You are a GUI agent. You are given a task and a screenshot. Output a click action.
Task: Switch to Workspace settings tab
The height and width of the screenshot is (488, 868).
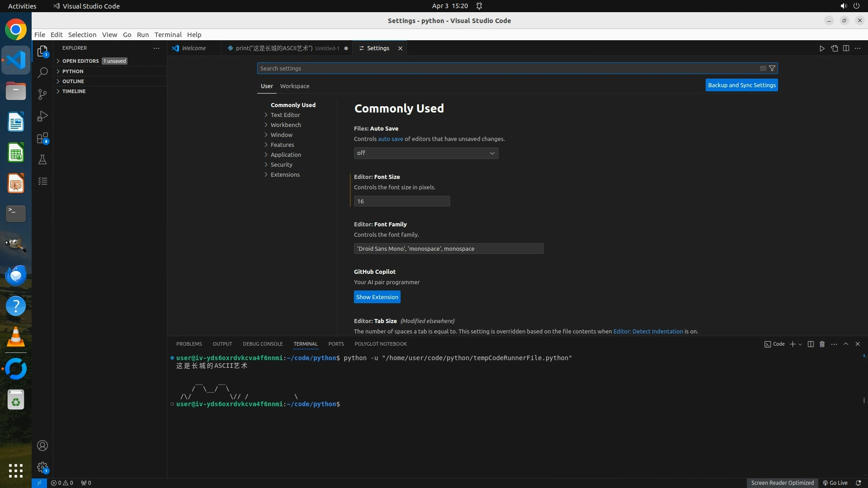[x=294, y=86]
